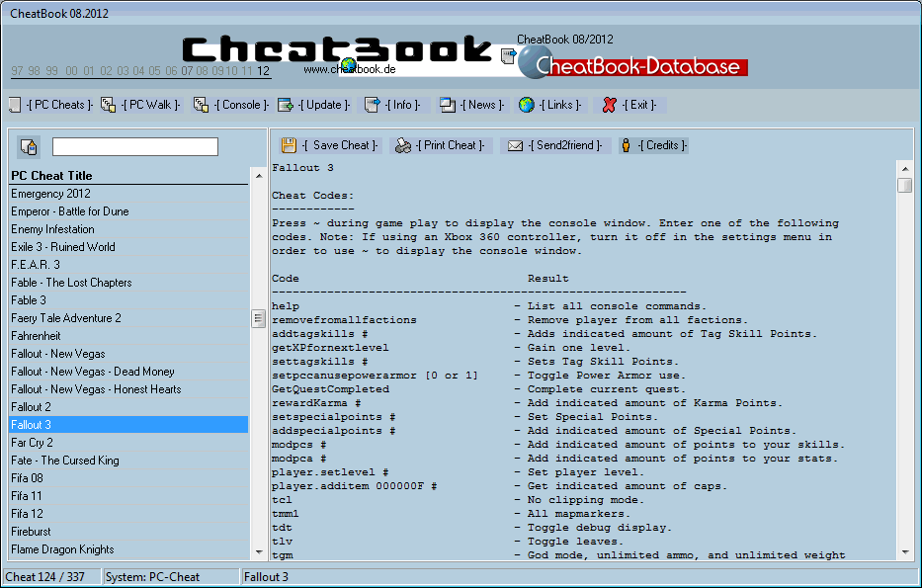Viewport: 922px width, 588px height.
Task: Click the Credits person icon
Action: [x=627, y=145]
